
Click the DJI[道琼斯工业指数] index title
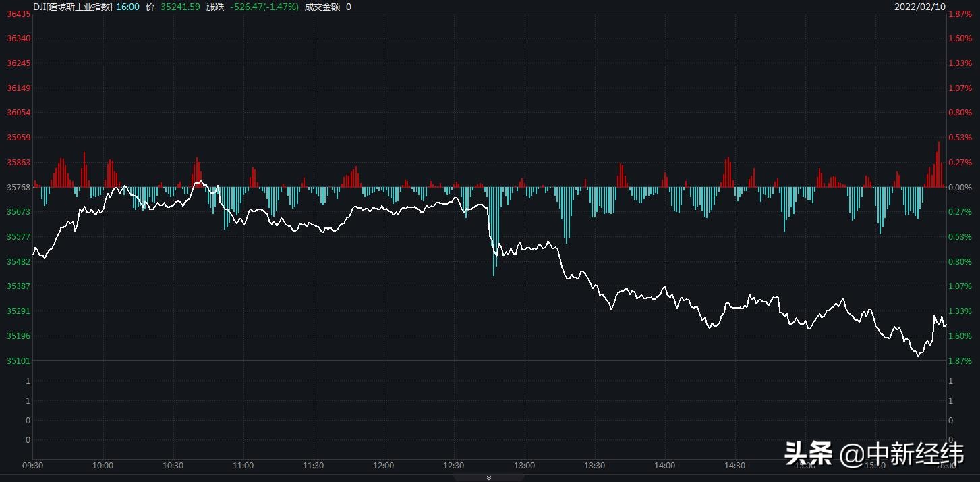(x=73, y=7)
